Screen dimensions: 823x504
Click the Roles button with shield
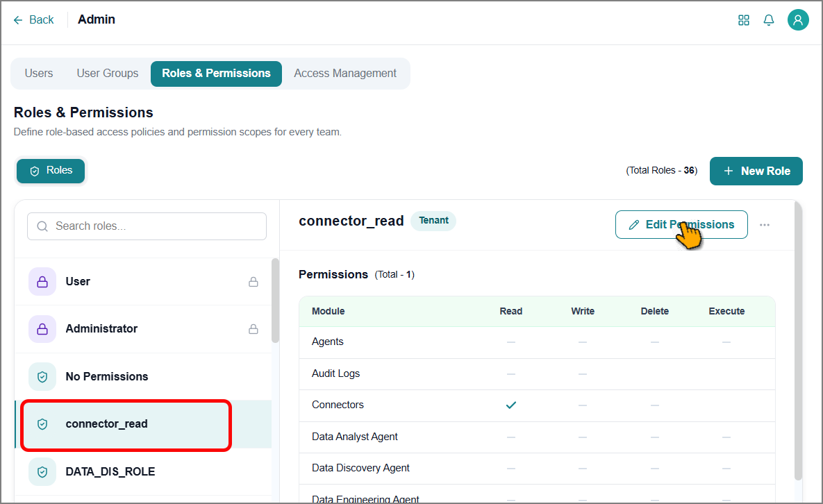(x=51, y=171)
